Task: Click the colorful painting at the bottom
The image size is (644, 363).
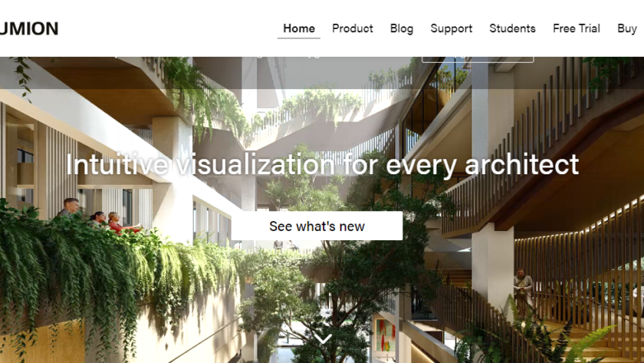Action: [x=385, y=335]
